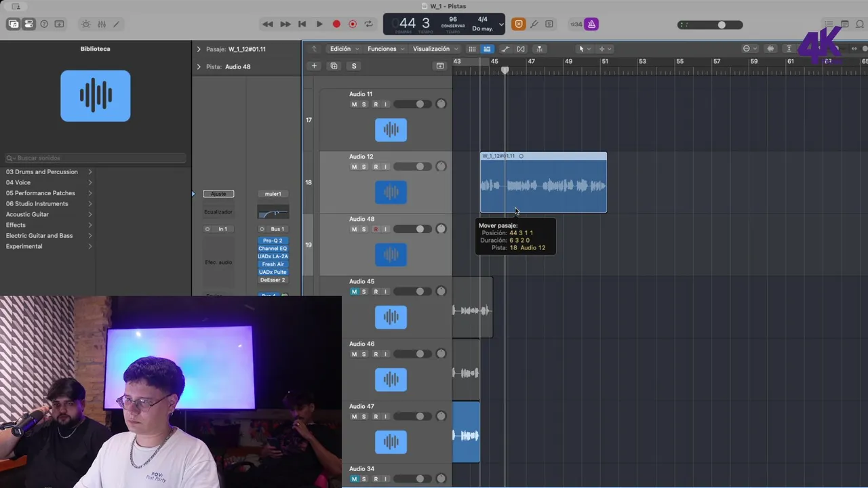This screenshot has height=488, width=868.
Task: Toggle Show Automation button
Action: click(505, 49)
